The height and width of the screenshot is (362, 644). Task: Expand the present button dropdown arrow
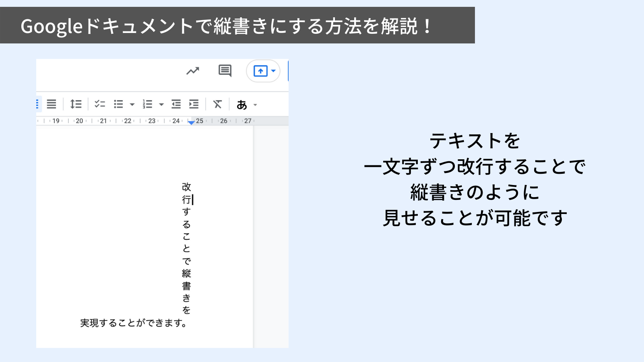(x=273, y=71)
